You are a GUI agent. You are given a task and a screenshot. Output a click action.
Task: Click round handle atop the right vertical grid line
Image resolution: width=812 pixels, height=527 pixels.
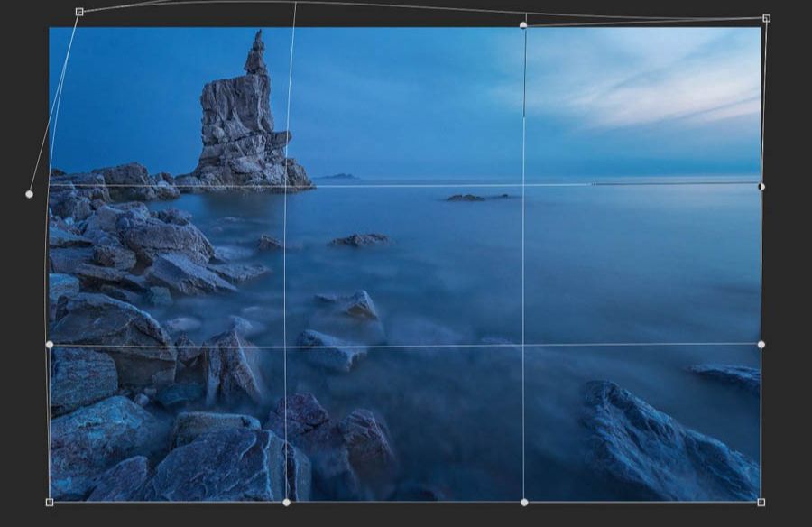click(x=523, y=25)
